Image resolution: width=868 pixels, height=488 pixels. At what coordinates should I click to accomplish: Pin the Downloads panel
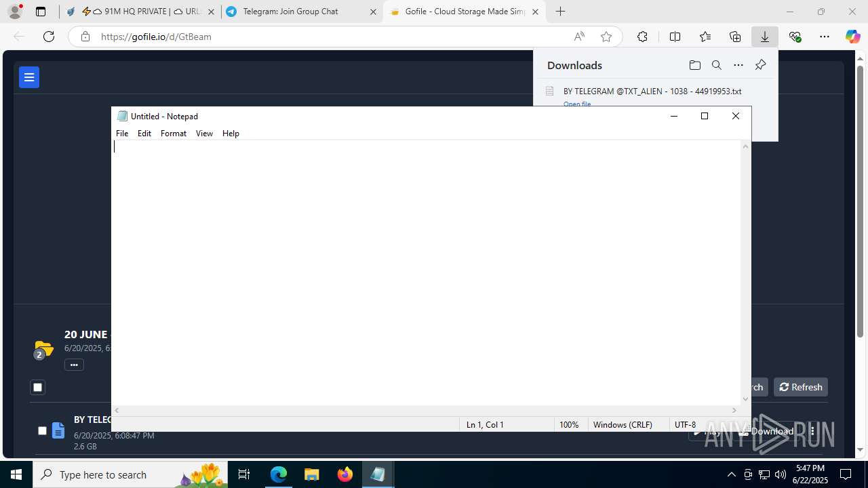(760, 65)
